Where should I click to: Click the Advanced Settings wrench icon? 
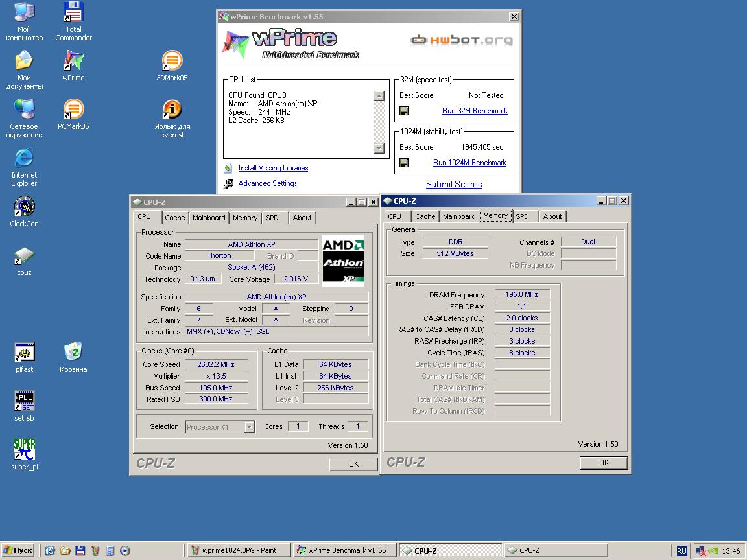tap(229, 184)
